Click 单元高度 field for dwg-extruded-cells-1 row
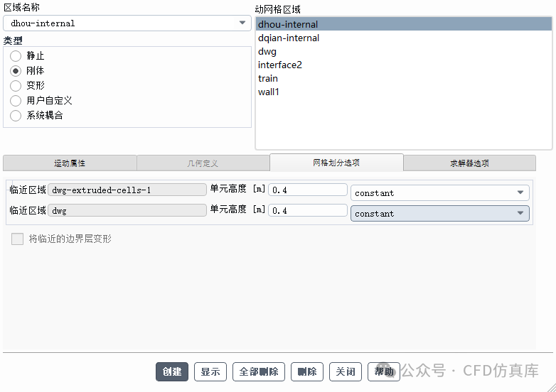Image resolution: width=556 pixels, height=392 pixels. [x=308, y=190]
